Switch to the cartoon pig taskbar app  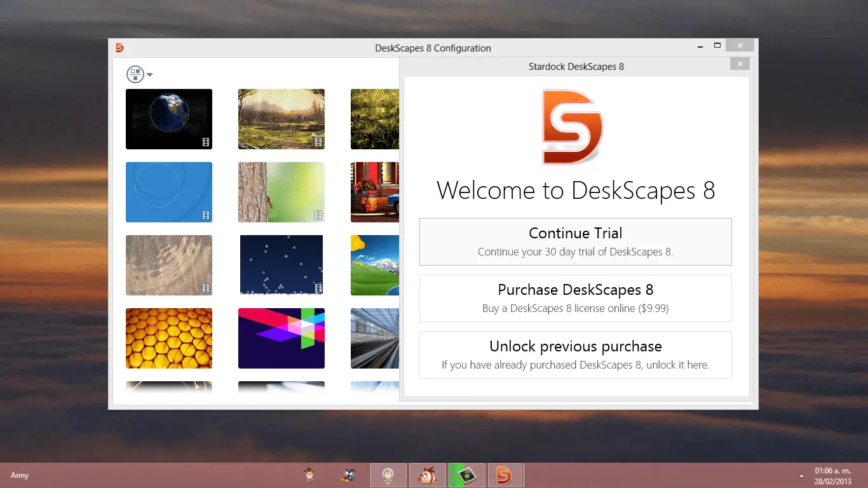(x=427, y=475)
